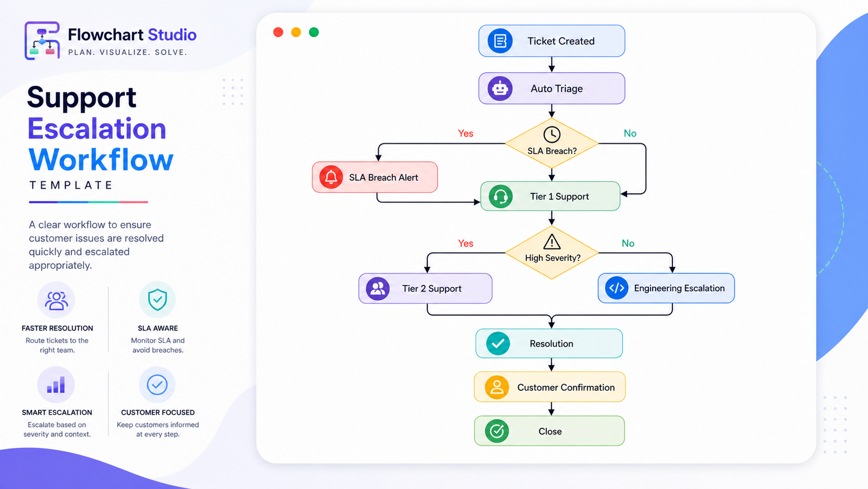Click the Smart Escalation bar chart icon
The width and height of the screenshot is (868, 489).
[56, 385]
